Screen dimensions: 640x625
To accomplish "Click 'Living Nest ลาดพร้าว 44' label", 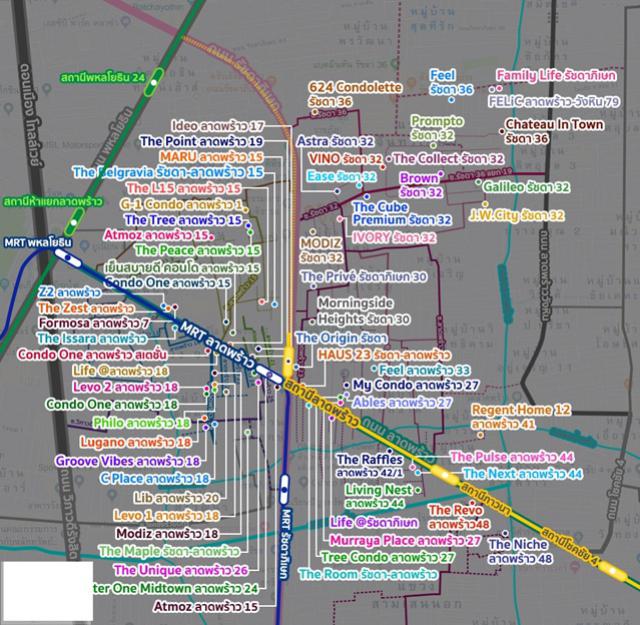I will [x=379, y=496].
